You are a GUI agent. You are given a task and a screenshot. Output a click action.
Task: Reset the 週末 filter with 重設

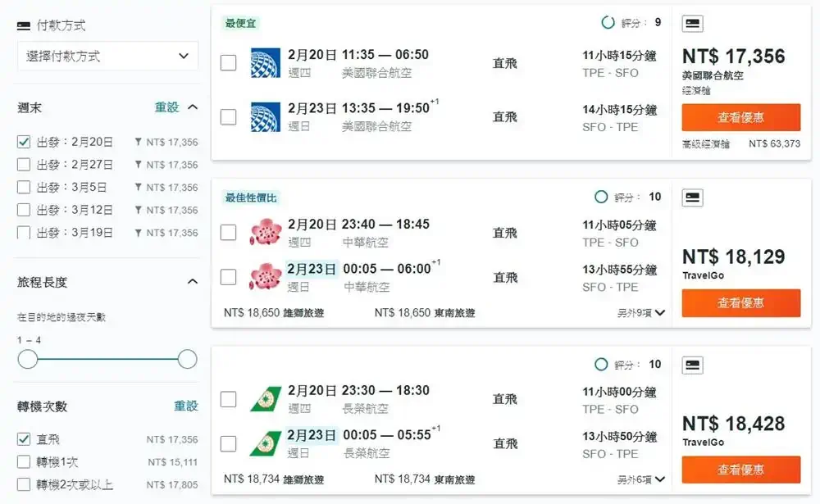pos(166,107)
